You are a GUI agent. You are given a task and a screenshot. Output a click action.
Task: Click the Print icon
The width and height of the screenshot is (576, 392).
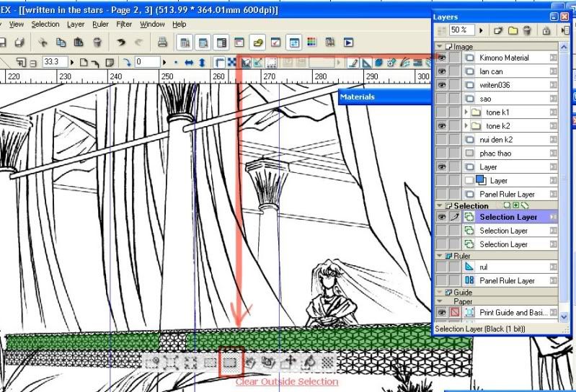(x=162, y=43)
